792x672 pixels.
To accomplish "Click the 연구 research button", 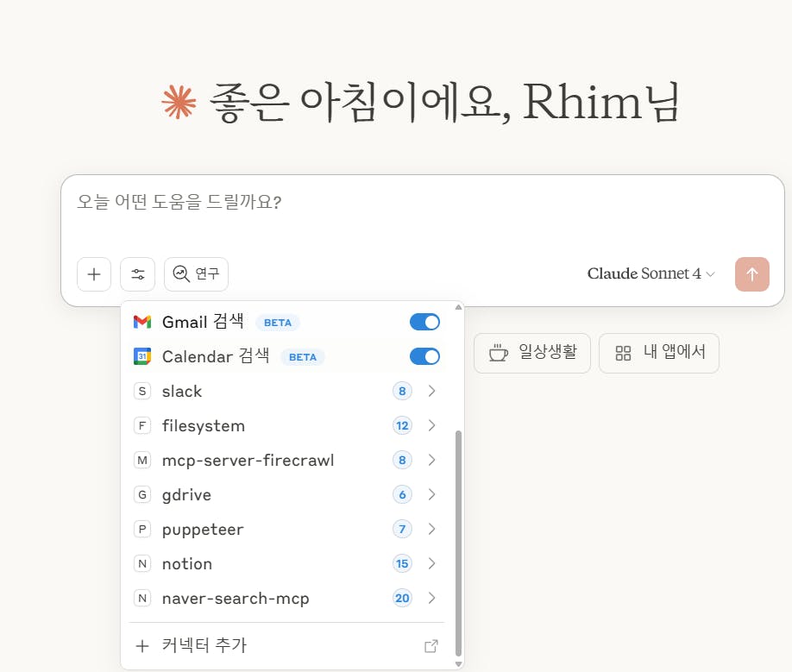I will point(196,274).
